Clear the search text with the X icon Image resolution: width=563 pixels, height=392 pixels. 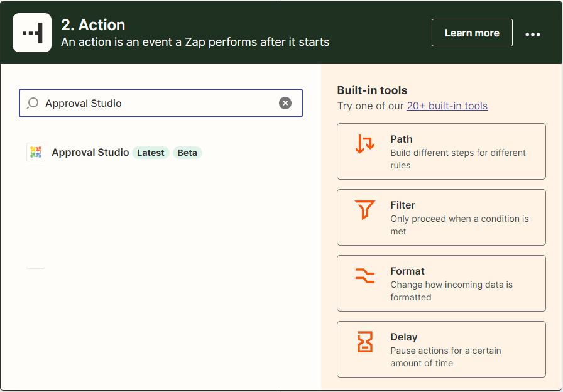tap(285, 103)
